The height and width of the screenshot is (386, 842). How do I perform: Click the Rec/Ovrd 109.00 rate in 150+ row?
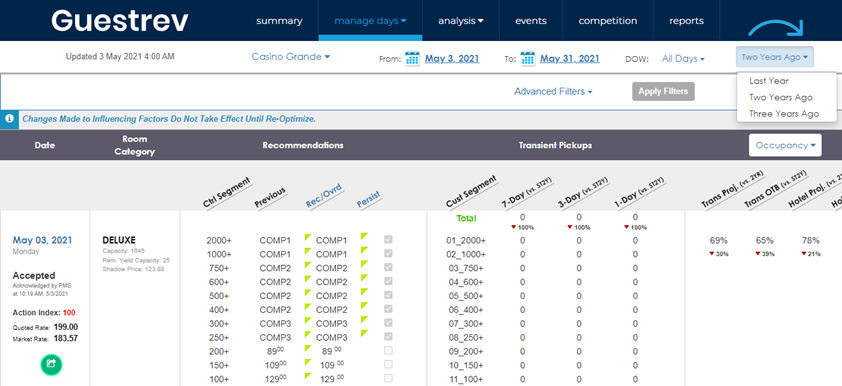pos(331,365)
